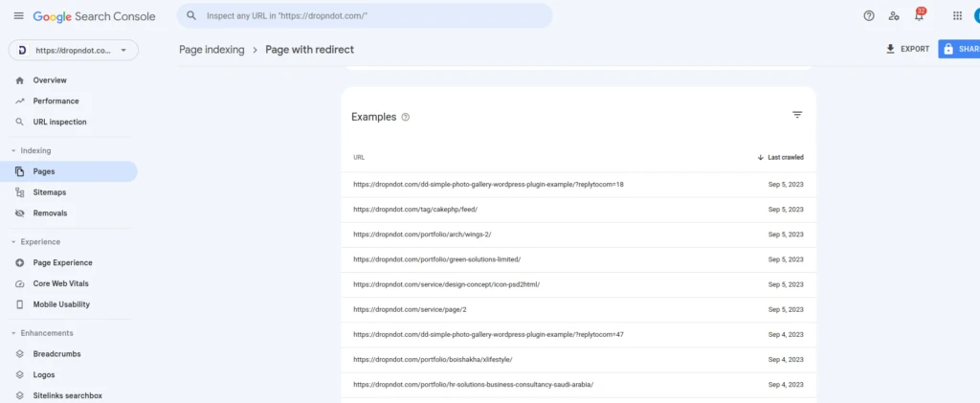Click the EXPORT button
Viewport: 980px width, 403px height.
(907, 49)
